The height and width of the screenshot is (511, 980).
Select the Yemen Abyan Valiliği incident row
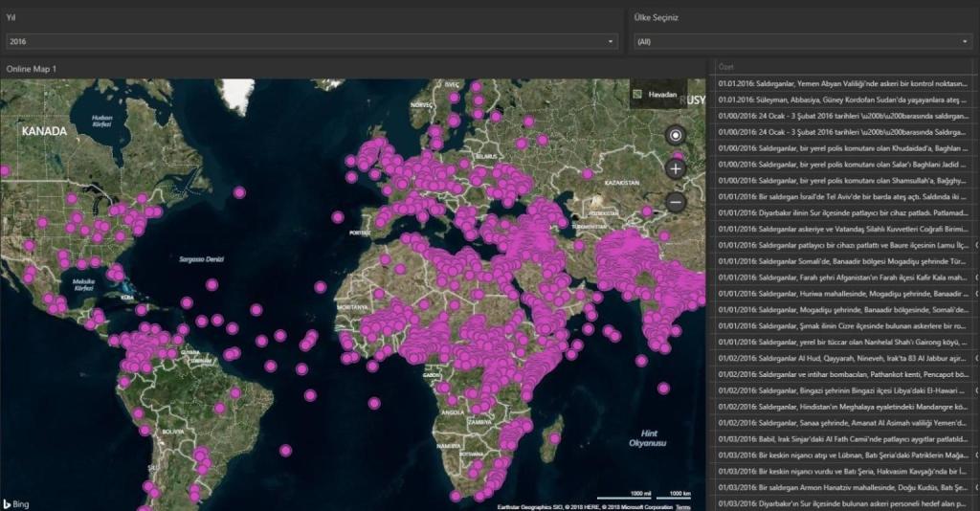[844, 83]
